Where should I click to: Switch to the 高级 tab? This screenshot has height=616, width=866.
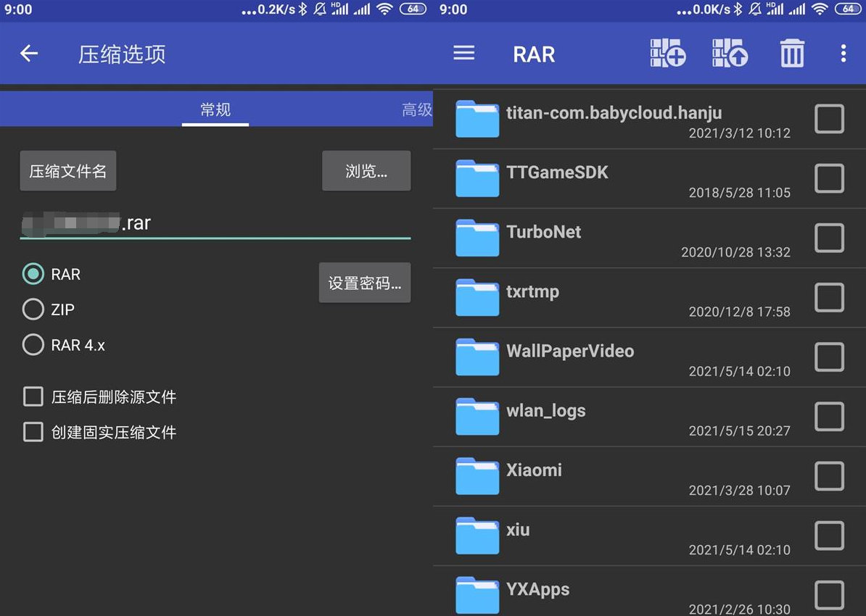417,109
